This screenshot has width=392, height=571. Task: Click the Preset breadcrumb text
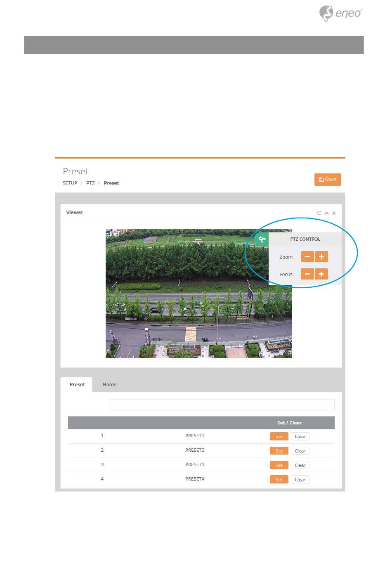tap(111, 183)
